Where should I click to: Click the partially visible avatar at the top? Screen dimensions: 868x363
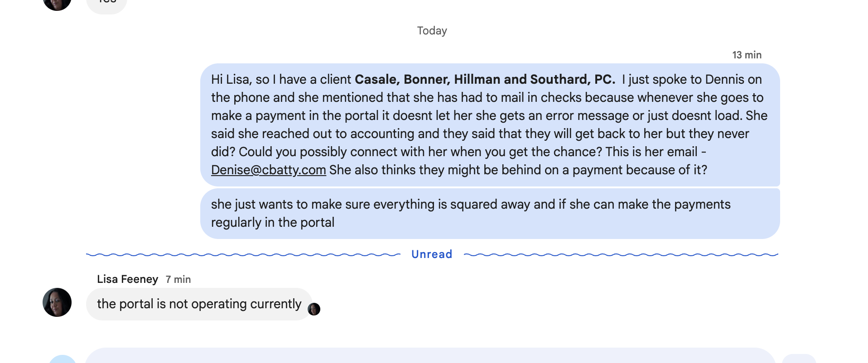coord(57,4)
